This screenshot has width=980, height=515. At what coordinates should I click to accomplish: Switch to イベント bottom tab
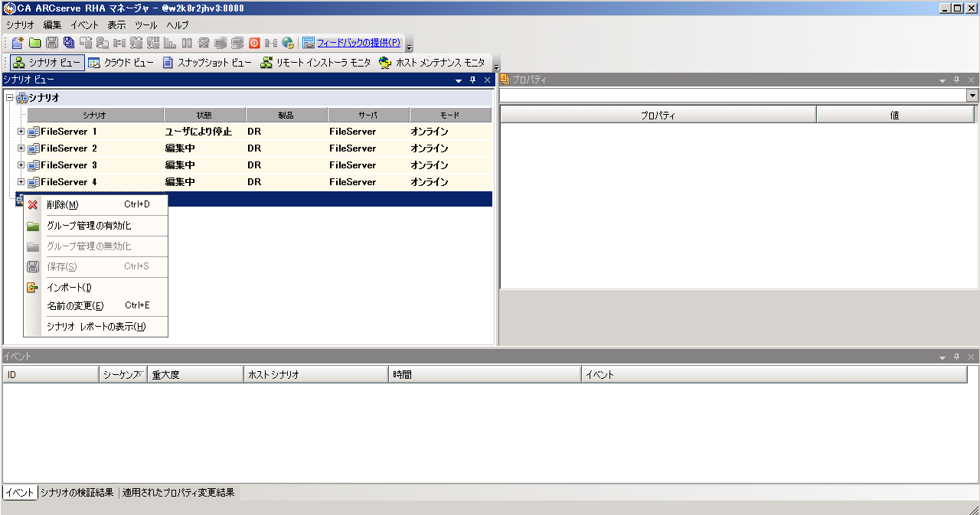19,493
